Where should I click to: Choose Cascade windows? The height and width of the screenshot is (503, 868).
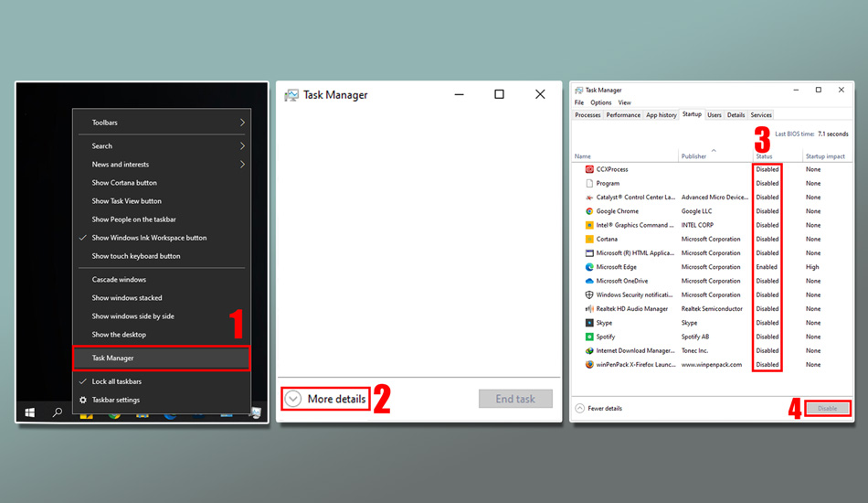(x=119, y=279)
